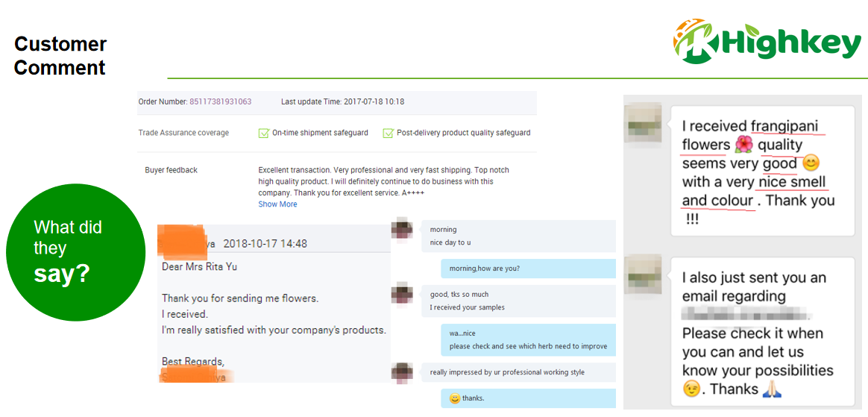
Task: Toggle Post-delivery product quality safeguard checkbox
Action: [x=388, y=134]
